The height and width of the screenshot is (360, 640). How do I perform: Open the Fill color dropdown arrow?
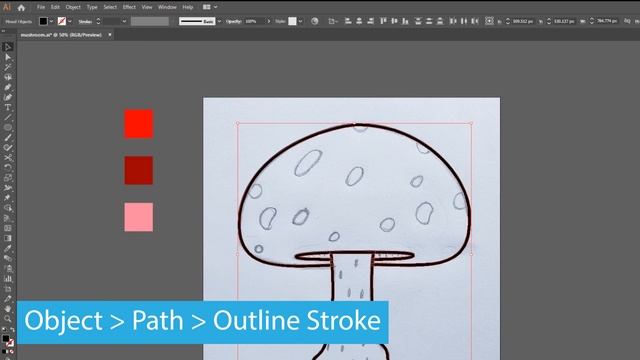[51, 21]
